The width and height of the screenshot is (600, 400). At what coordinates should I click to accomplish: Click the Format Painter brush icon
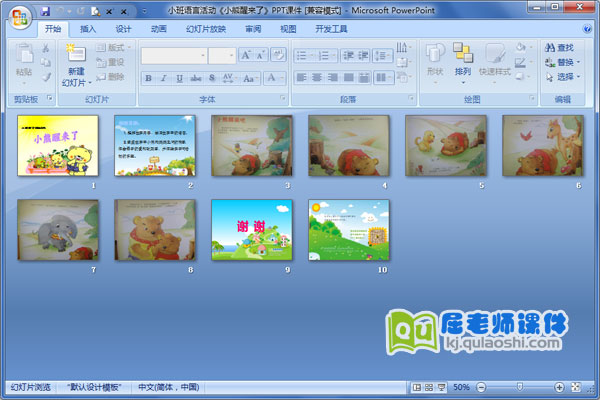pos(46,77)
